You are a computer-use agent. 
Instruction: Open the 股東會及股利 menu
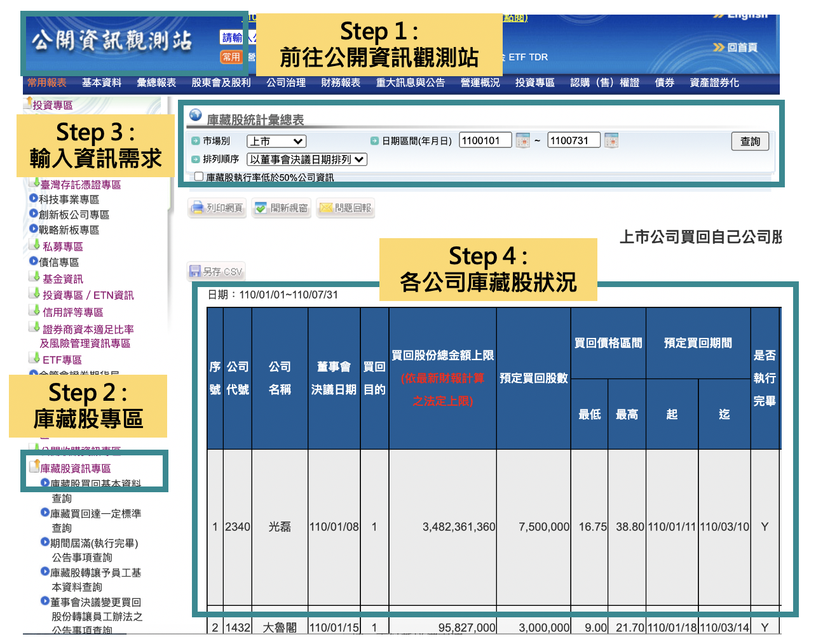tap(221, 83)
